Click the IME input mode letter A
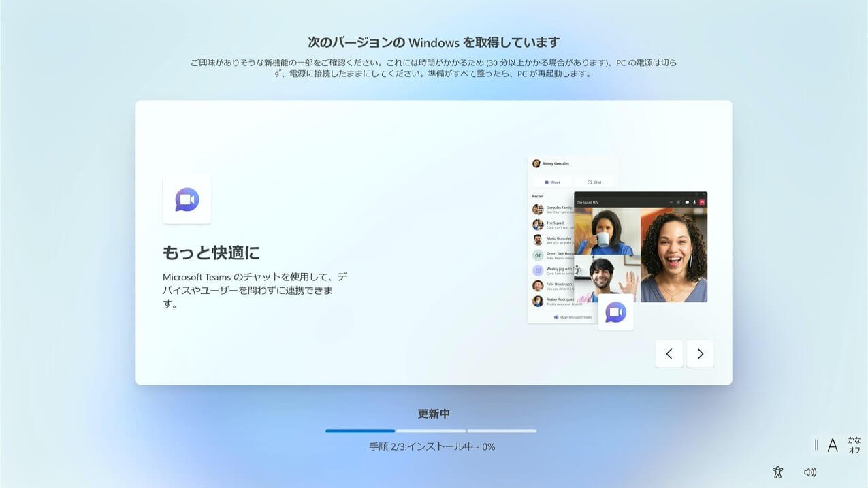 (x=833, y=446)
